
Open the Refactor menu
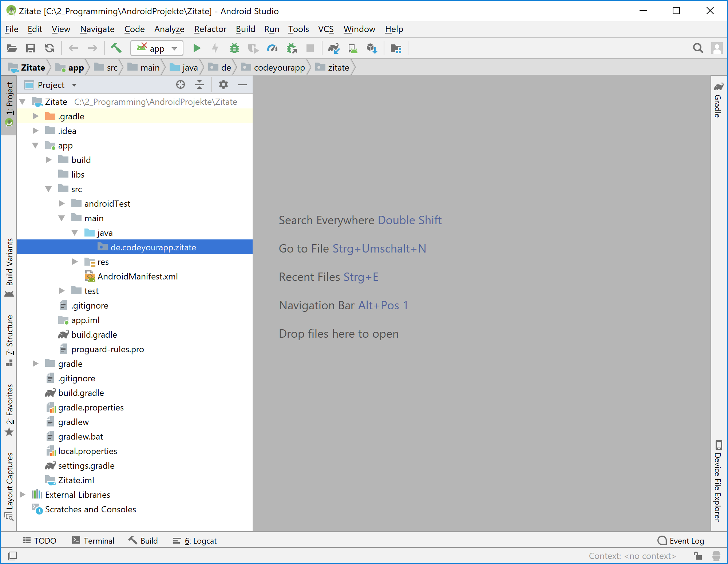210,29
